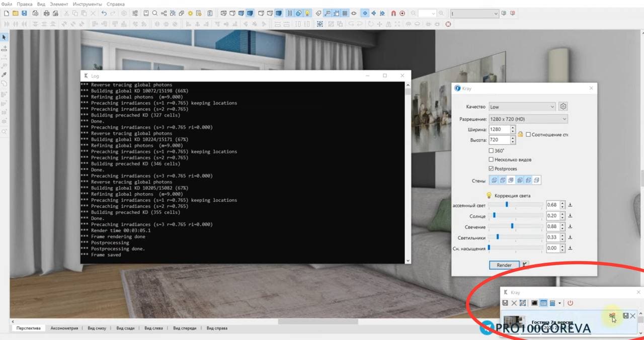Open the magnifier search icon in toolbar
The image size is (644, 340).
pyautogui.click(x=155, y=13)
